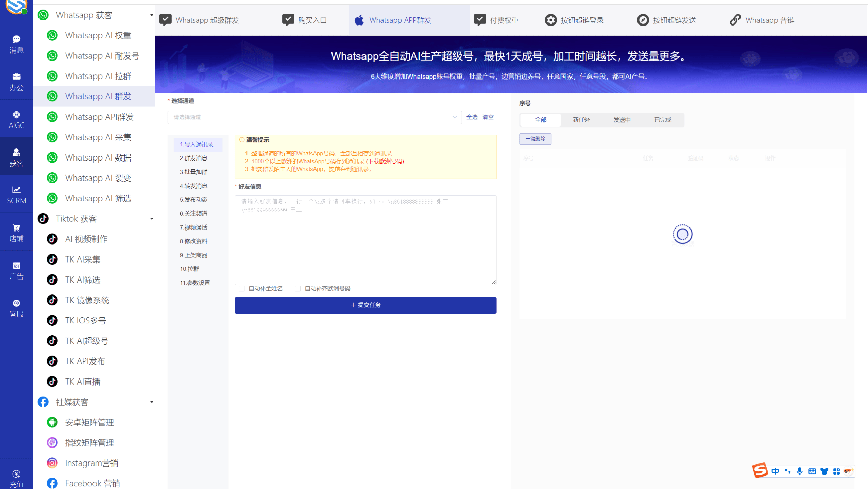Open the AIGC section from left sidebar

[x=16, y=119]
